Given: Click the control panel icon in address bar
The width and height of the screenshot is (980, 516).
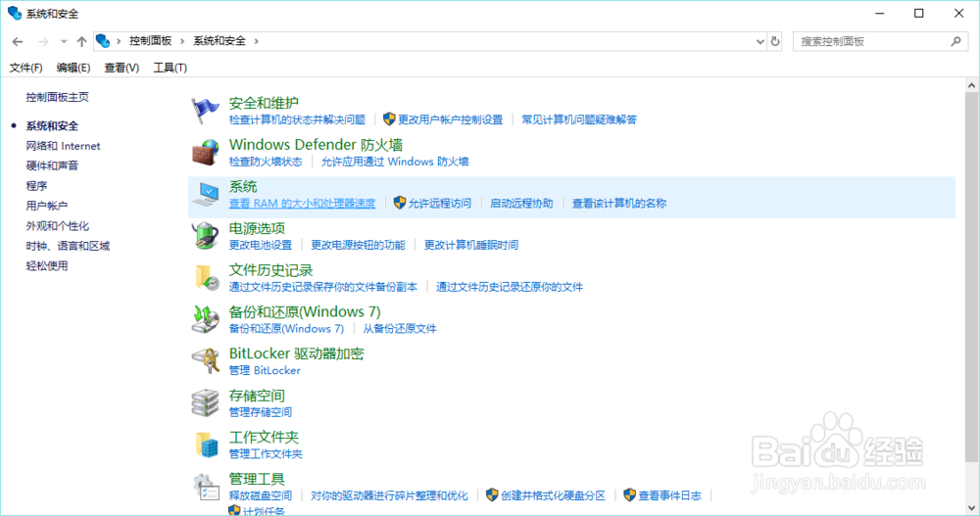Looking at the screenshot, I should pyautogui.click(x=103, y=41).
